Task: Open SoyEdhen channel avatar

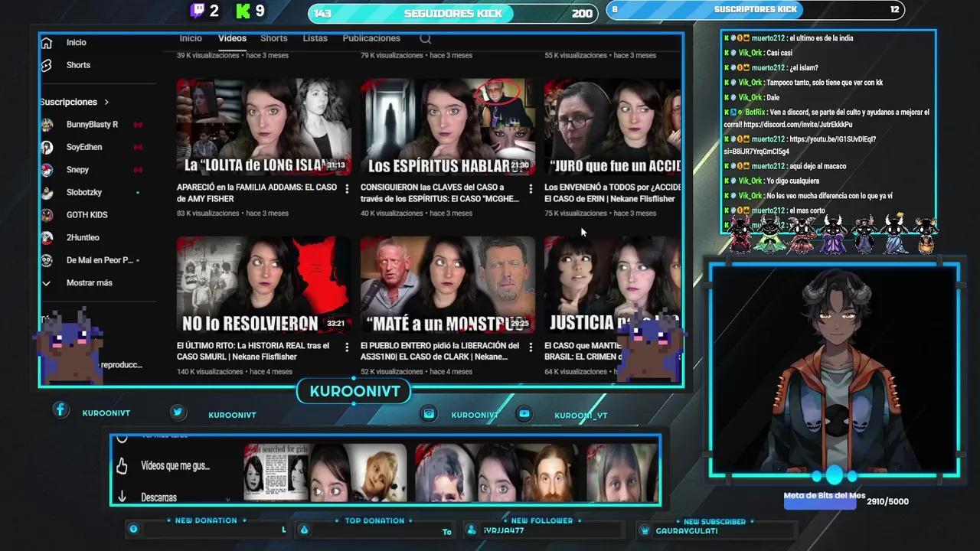Action: [x=47, y=147]
